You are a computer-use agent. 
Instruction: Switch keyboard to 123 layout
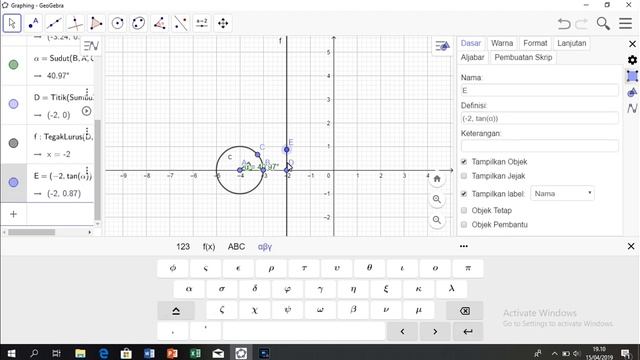click(x=183, y=247)
